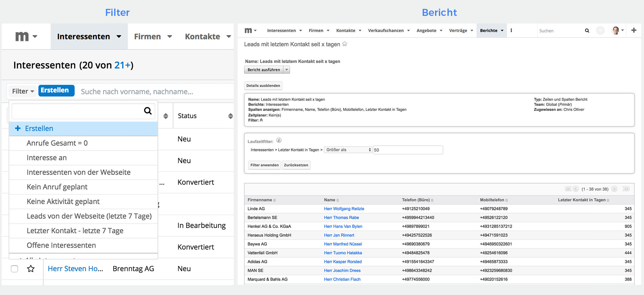Open the three-dot more menu in report navbar
The width and height of the screenshot is (644, 295).
tap(511, 30)
